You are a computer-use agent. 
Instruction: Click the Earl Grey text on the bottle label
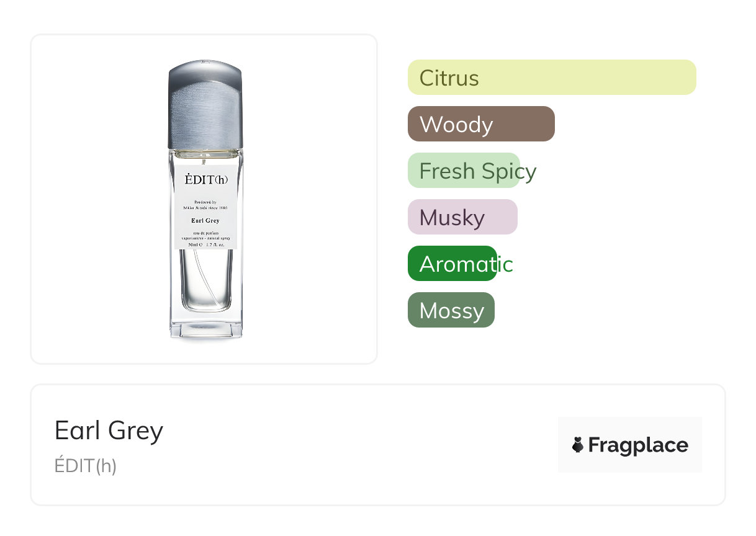point(205,220)
